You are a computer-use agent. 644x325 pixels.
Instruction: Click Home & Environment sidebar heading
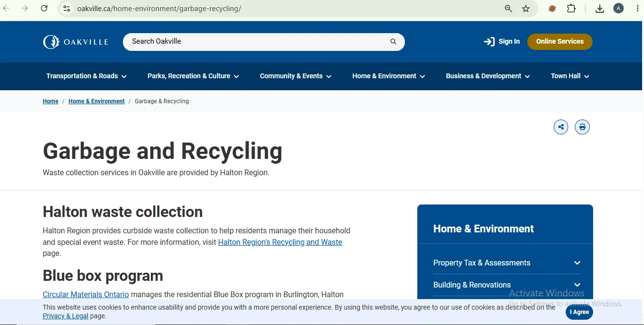(x=483, y=229)
